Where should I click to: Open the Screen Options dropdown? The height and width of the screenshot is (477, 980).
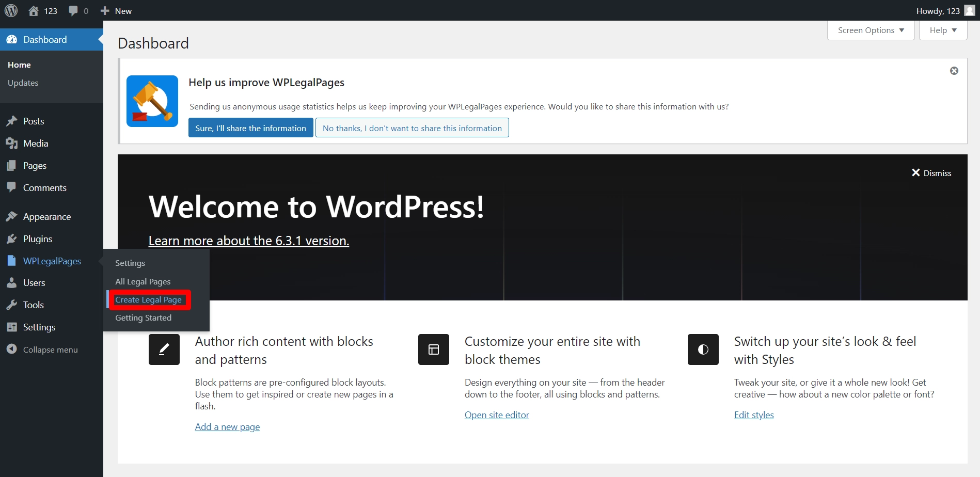tap(870, 30)
